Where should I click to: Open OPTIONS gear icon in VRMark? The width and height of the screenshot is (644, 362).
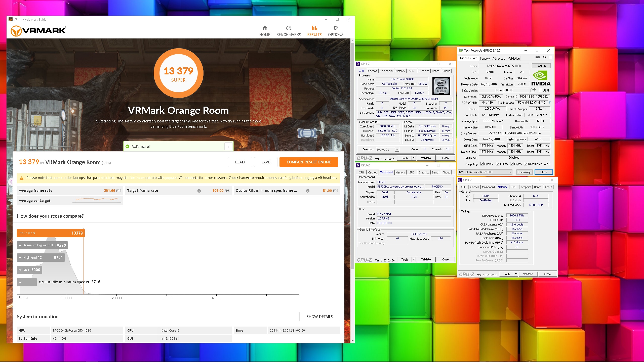coord(336,28)
